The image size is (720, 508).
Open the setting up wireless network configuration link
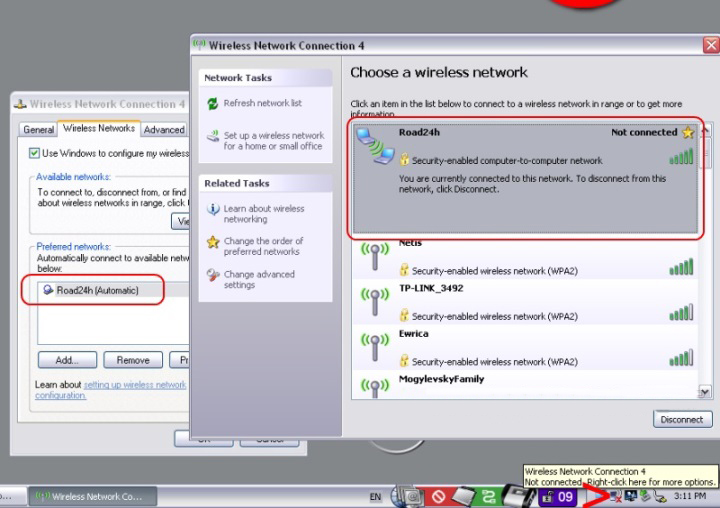111,390
